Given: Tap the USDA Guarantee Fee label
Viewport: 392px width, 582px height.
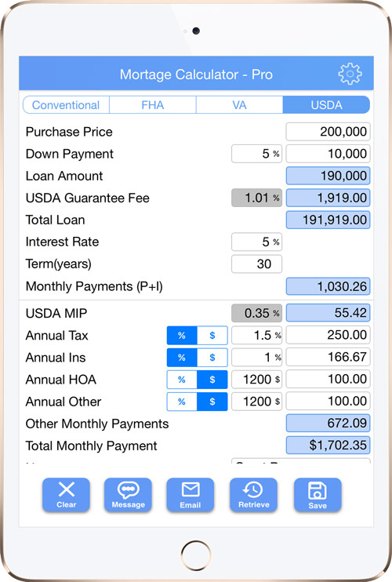Looking at the screenshot, I should (88, 198).
